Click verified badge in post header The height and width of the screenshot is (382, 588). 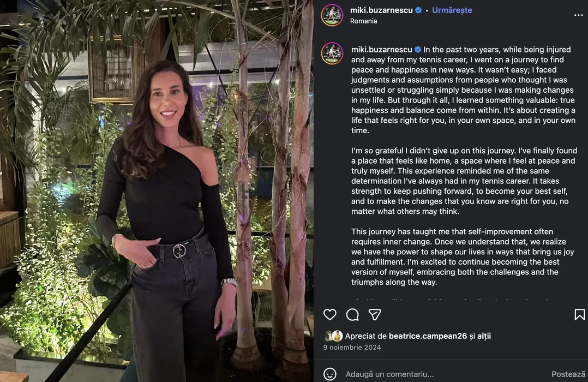(x=418, y=10)
